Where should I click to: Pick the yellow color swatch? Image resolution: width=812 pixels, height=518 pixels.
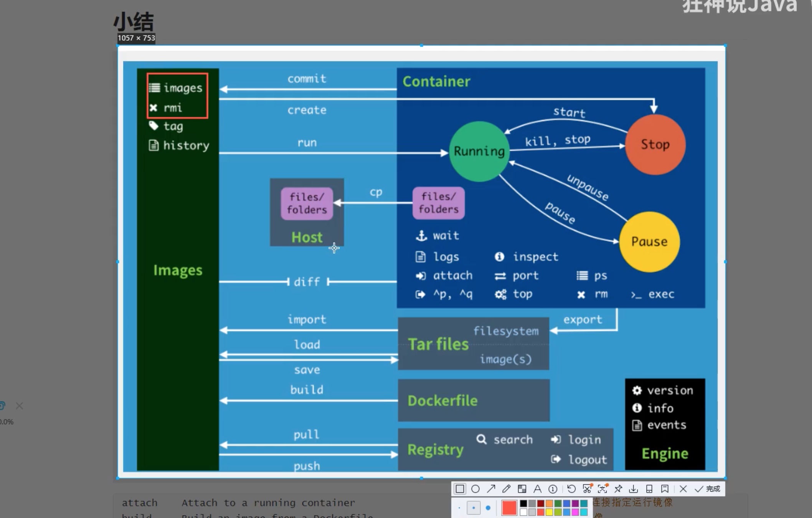(x=549, y=512)
